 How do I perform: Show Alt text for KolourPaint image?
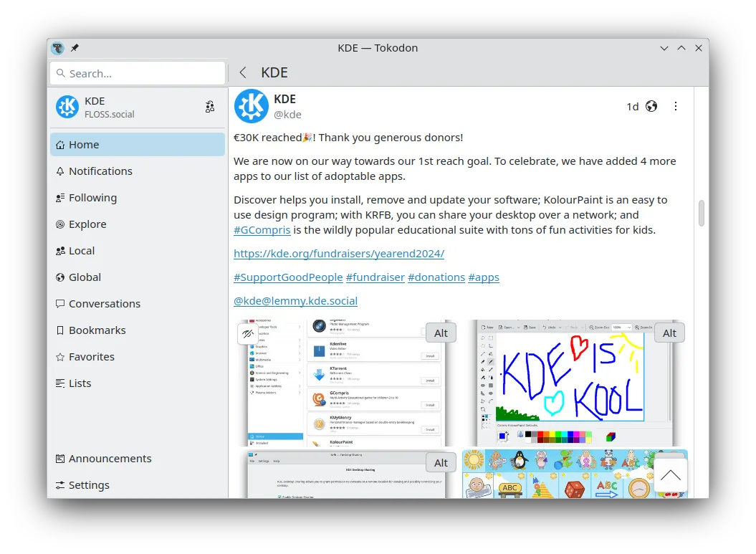point(669,333)
